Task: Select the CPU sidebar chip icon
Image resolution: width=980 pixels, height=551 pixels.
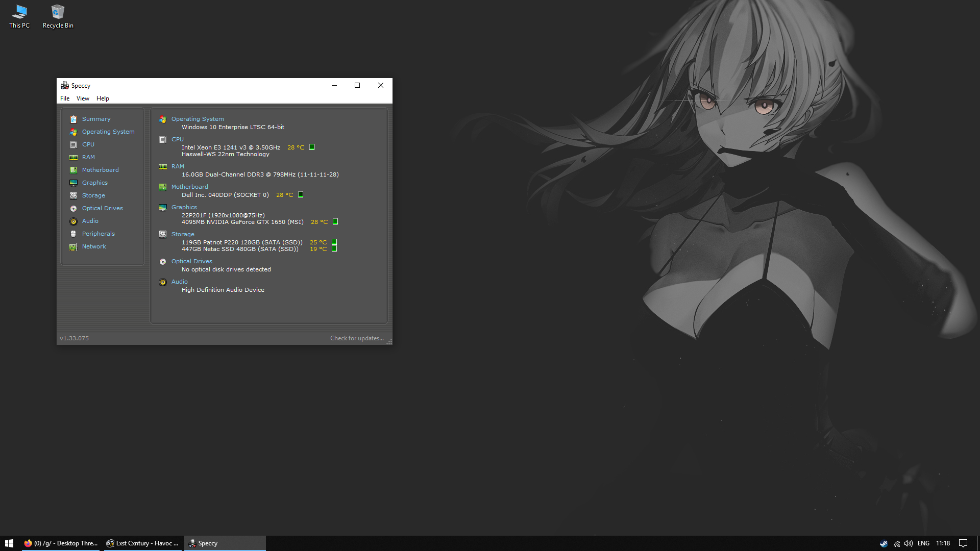Action: (73, 145)
